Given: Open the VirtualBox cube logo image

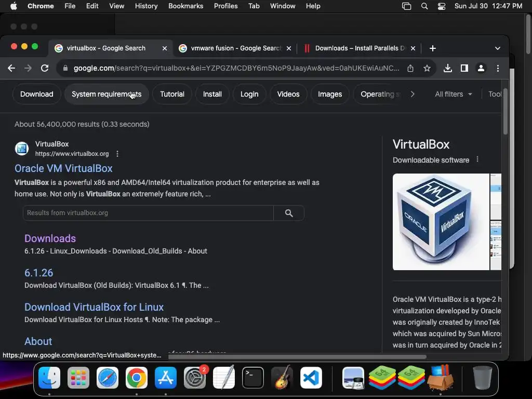Looking at the screenshot, I should [x=441, y=222].
